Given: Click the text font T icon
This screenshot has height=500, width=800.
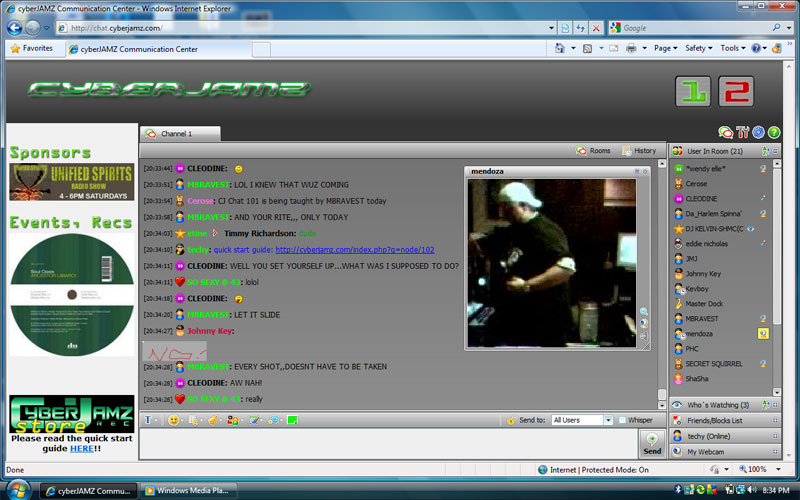Looking at the screenshot, I should pyautogui.click(x=148, y=420).
